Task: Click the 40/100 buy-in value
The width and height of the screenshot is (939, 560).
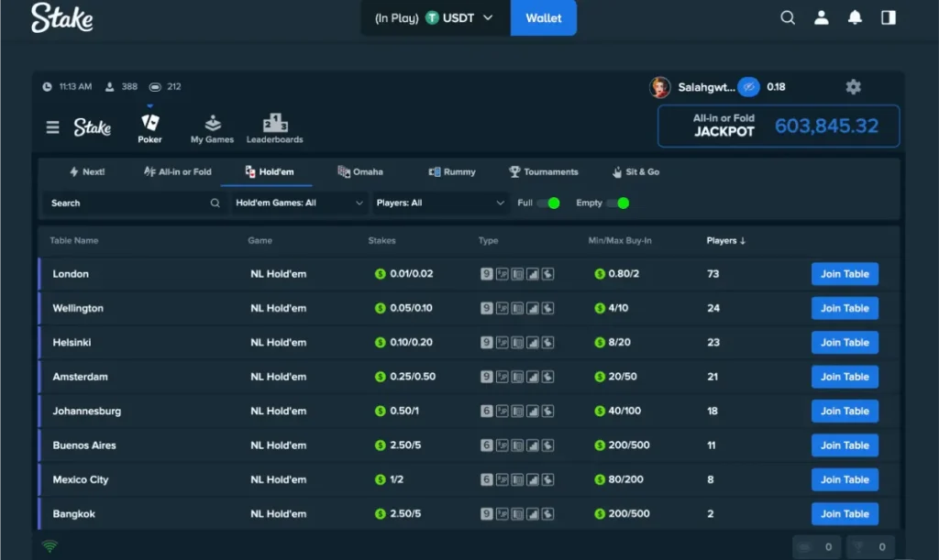Action: pos(624,411)
